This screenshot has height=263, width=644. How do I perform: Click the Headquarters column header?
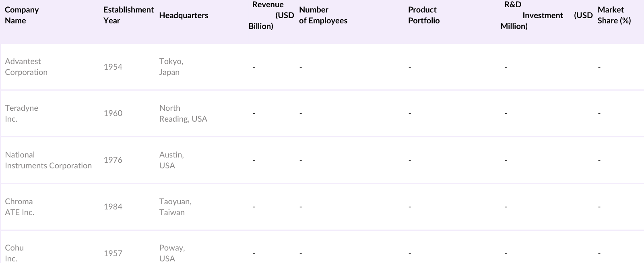tap(184, 15)
